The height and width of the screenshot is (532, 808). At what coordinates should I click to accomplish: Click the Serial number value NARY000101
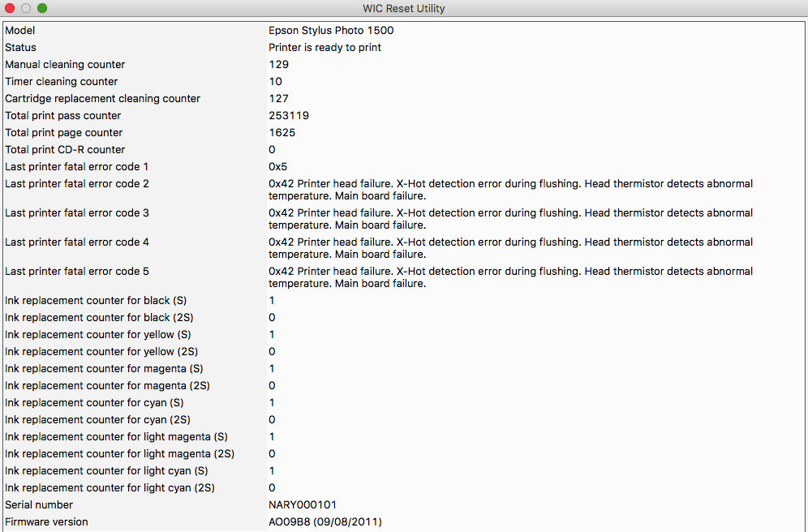pos(303,504)
